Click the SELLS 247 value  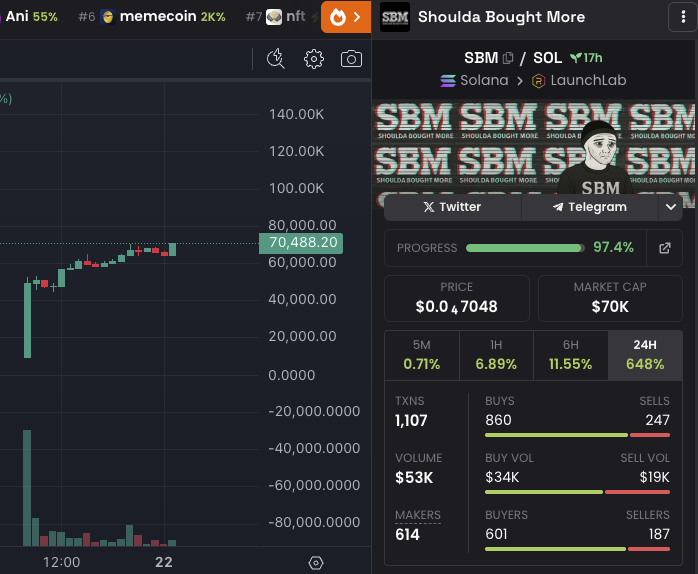coord(657,420)
